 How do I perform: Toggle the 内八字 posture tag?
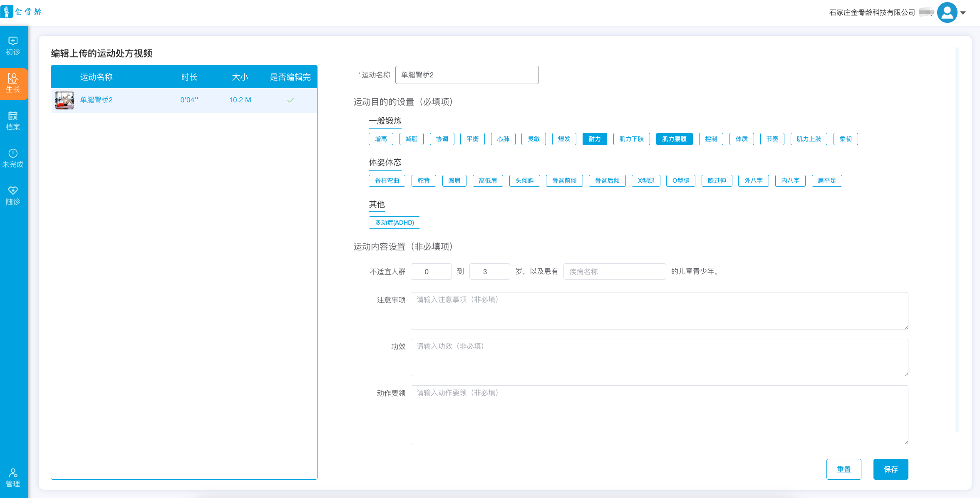click(x=790, y=181)
